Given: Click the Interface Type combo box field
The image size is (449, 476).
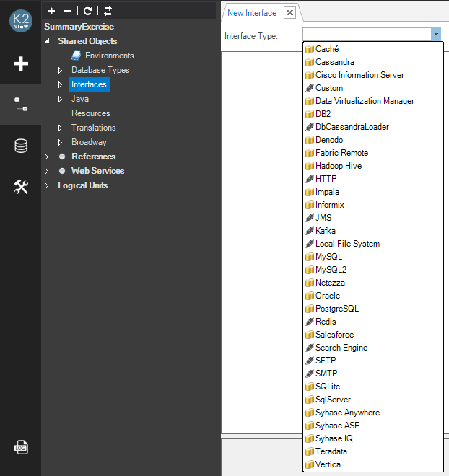Looking at the screenshot, I should pos(366,35).
